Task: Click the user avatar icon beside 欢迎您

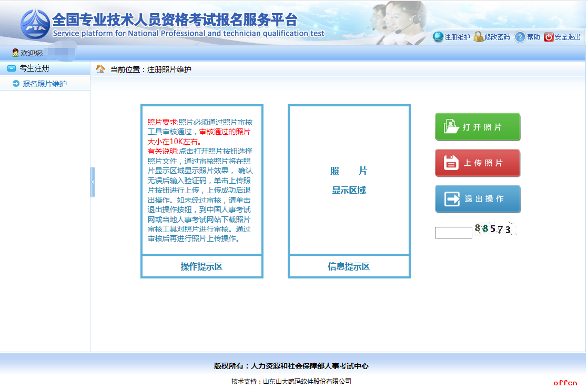Action: click(x=15, y=53)
